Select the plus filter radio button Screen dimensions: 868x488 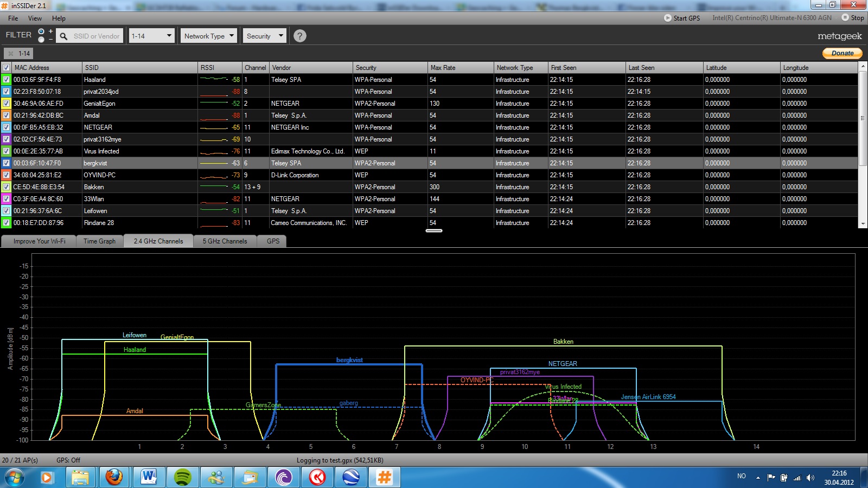pos(41,31)
